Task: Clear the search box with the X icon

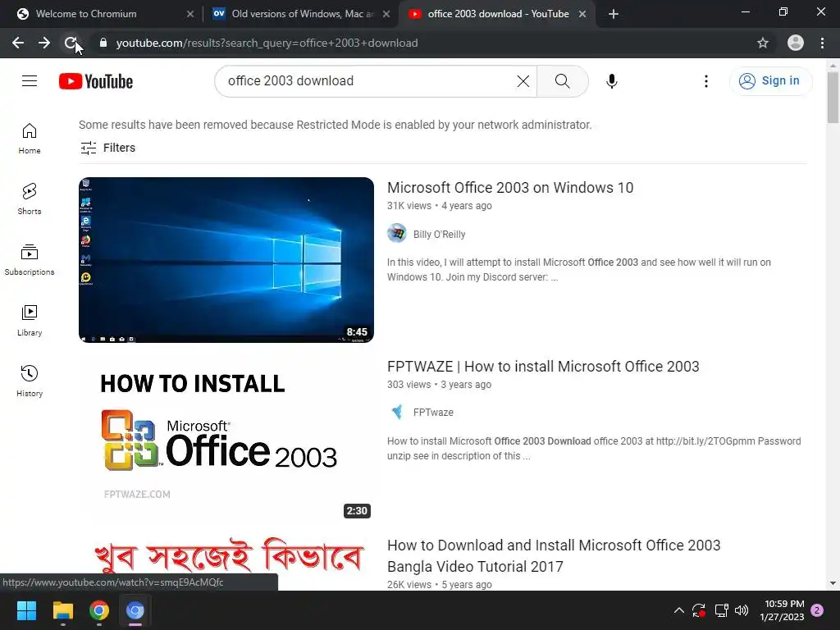Action: (x=523, y=81)
